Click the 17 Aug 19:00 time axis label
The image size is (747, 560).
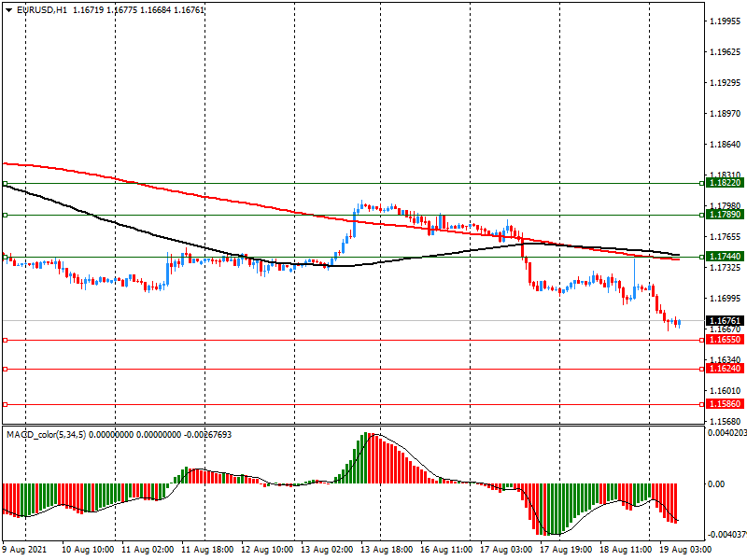click(x=566, y=550)
